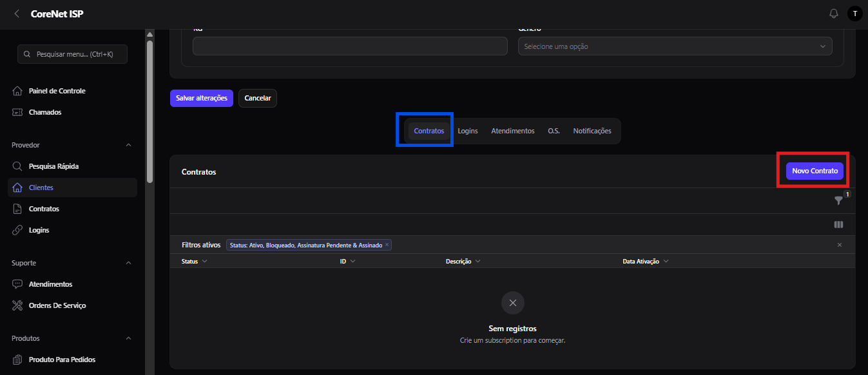This screenshot has height=375, width=868.
Task: Focus the Pesquisar menu search field
Action: point(72,54)
